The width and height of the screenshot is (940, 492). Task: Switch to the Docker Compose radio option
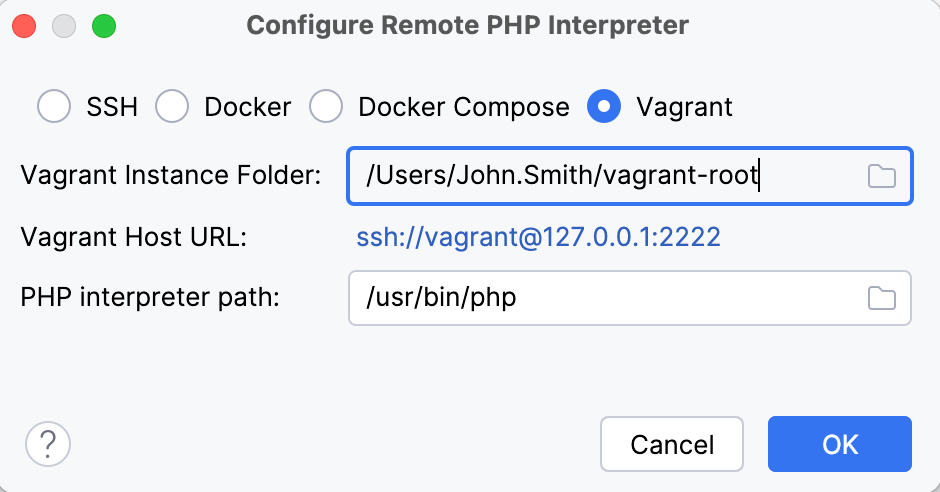tap(326, 107)
